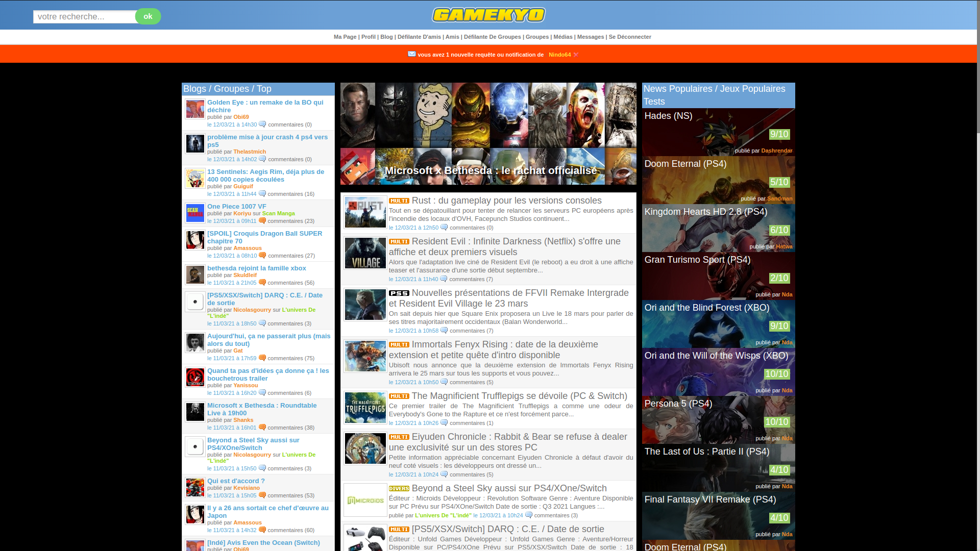Screen dimensions: 980x551
Task: Open Ma Page menu item
Action: pos(345,37)
